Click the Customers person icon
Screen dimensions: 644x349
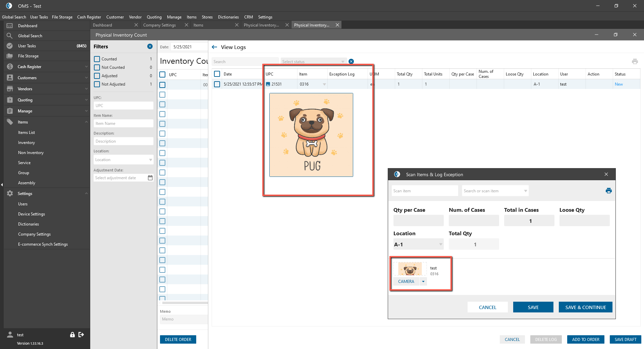click(10, 78)
